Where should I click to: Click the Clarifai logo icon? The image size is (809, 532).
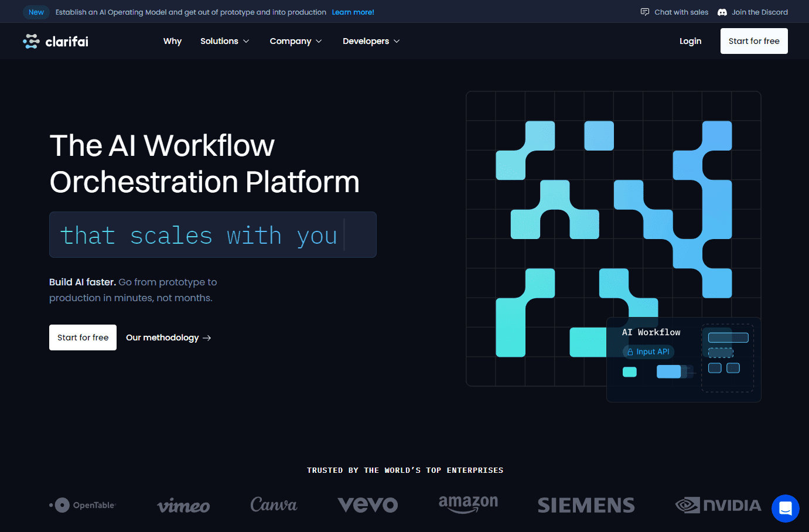(31, 41)
